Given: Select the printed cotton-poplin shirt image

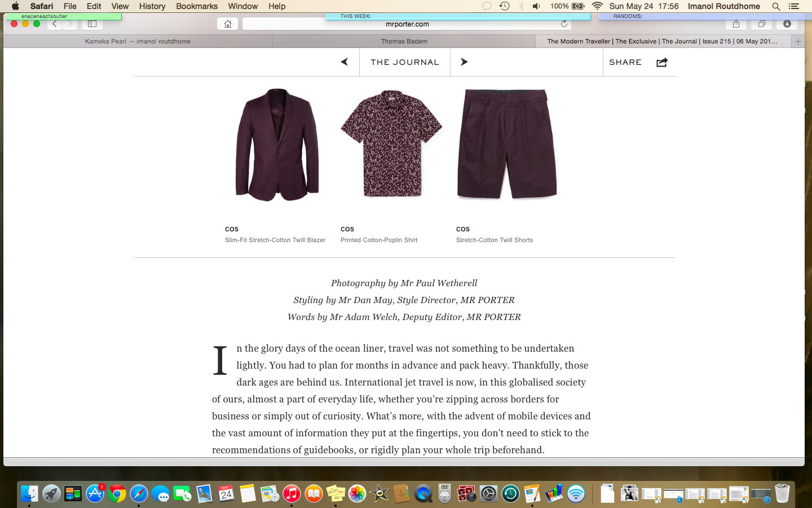Looking at the screenshot, I should coord(391,143).
